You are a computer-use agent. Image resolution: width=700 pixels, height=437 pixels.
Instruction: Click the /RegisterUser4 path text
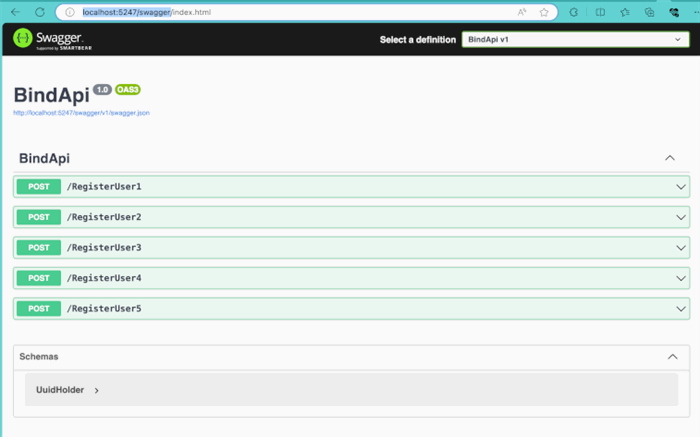pos(104,278)
